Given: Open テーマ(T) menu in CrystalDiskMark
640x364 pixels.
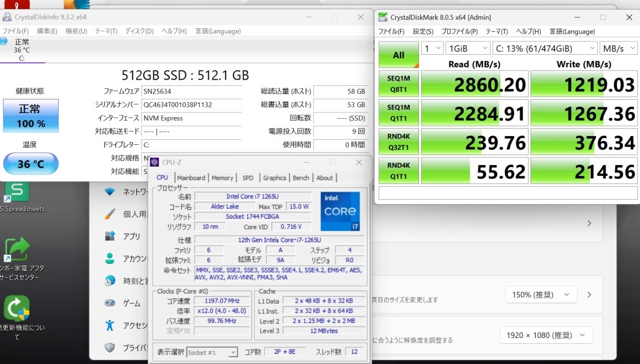Looking at the screenshot, I should point(497,31).
